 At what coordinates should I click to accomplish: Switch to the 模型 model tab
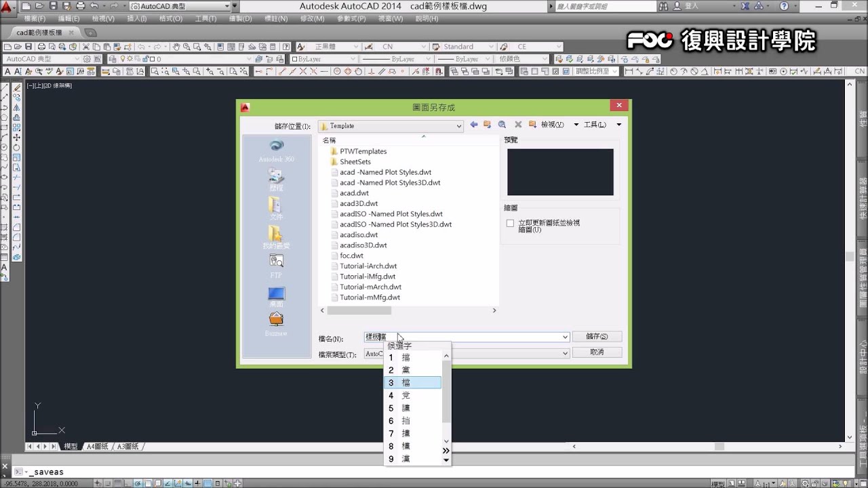tap(71, 447)
